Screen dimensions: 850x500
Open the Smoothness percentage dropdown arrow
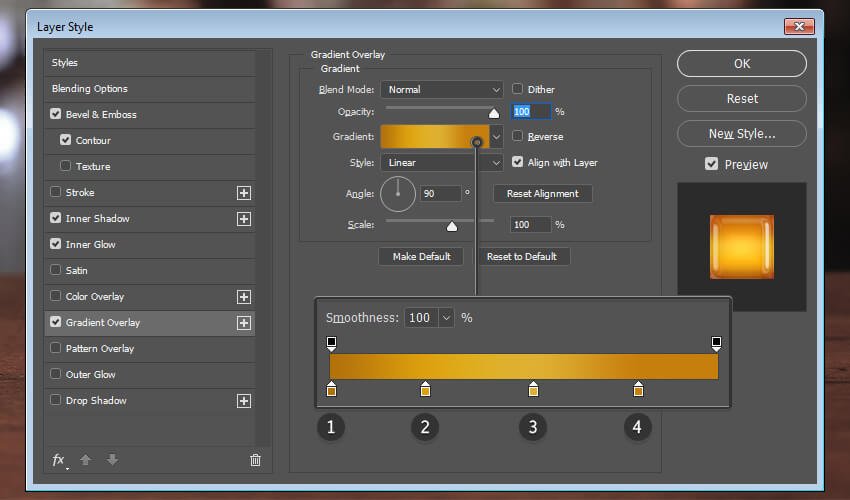point(446,318)
